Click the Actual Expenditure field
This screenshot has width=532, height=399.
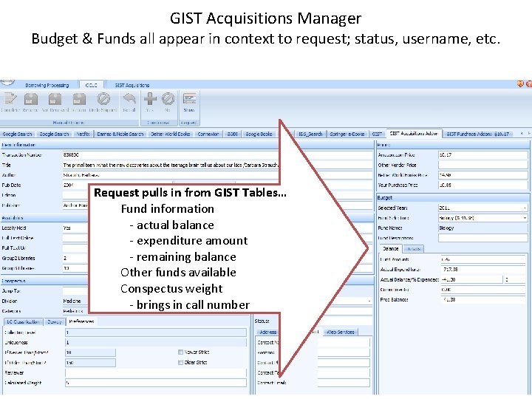[483, 270]
